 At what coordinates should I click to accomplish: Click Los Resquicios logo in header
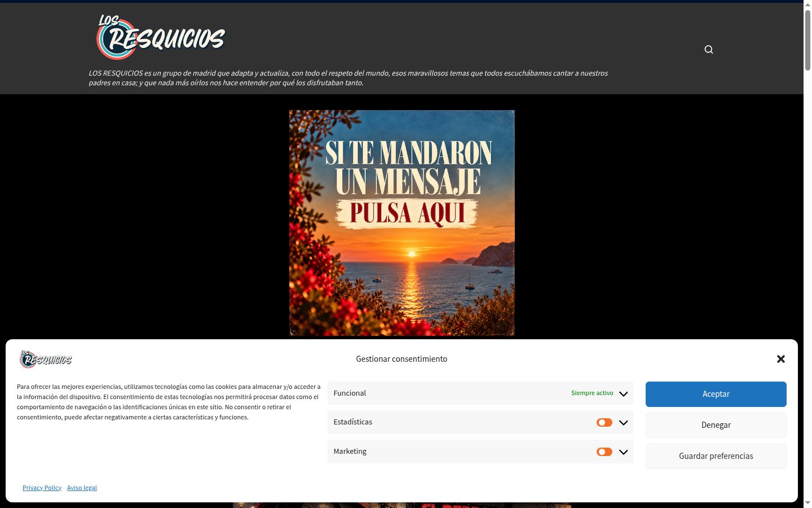161,37
